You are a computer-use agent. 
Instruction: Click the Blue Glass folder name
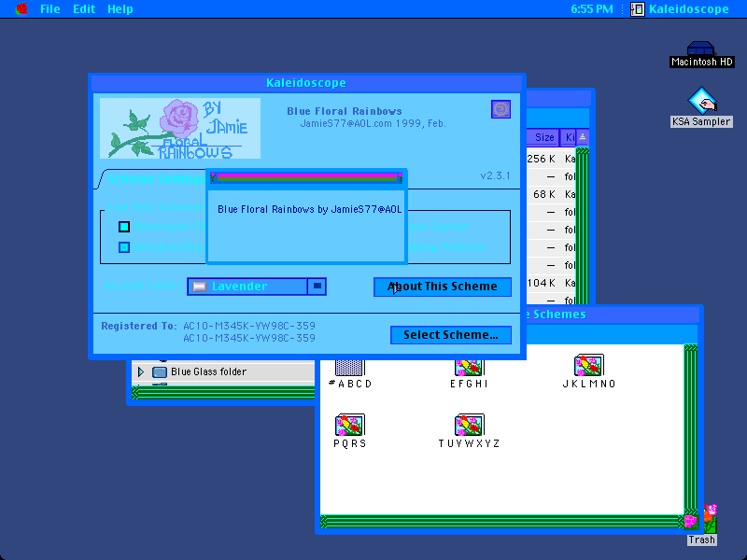pos(208,371)
